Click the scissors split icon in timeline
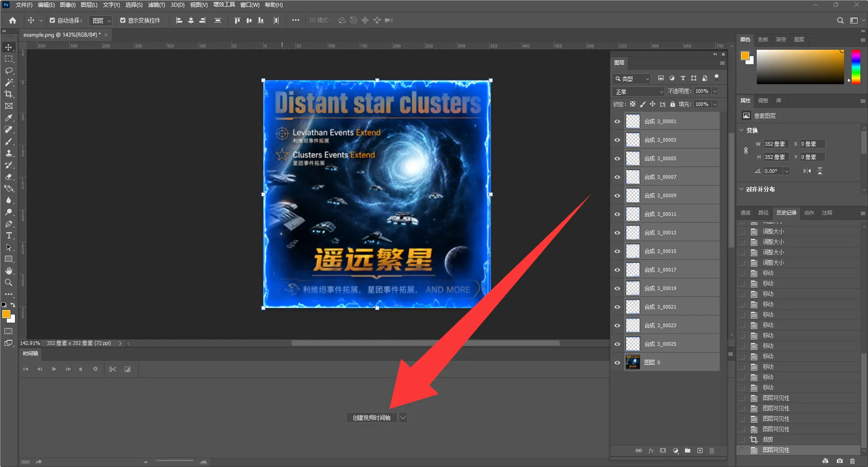The image size is (868, 467). point(113,369)
